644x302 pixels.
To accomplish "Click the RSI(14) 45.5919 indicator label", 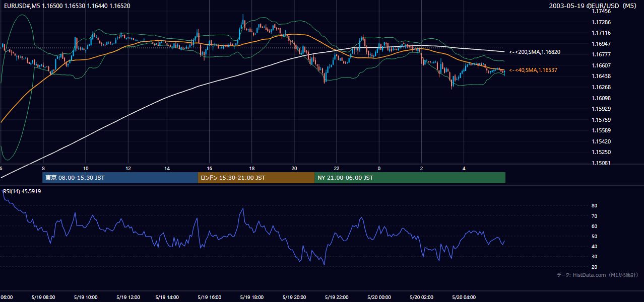I will click(x=22, y=191).
